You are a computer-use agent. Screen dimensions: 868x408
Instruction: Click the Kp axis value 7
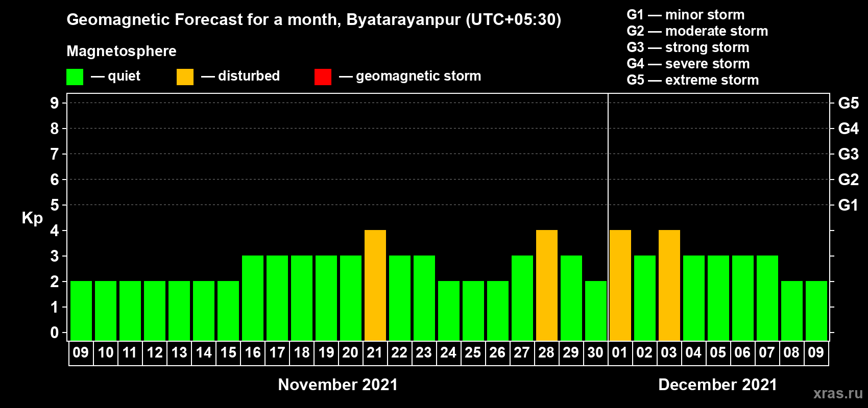pos(55,154)
